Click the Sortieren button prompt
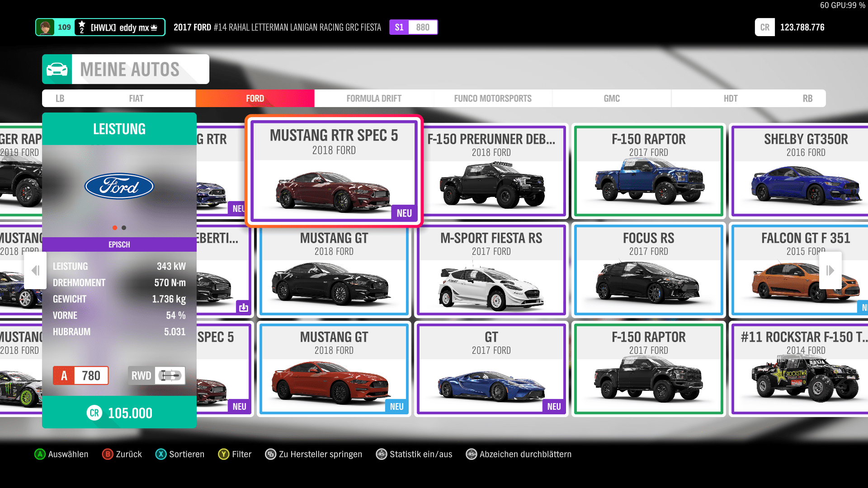Viewport: 868px width, 488px height. [x=180, y=454]
